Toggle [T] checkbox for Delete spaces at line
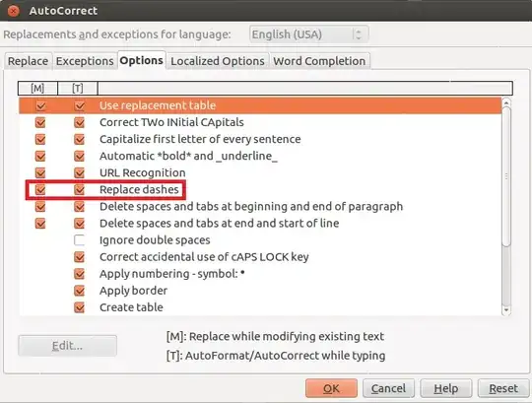532x403 pixels. click(80, 224)
